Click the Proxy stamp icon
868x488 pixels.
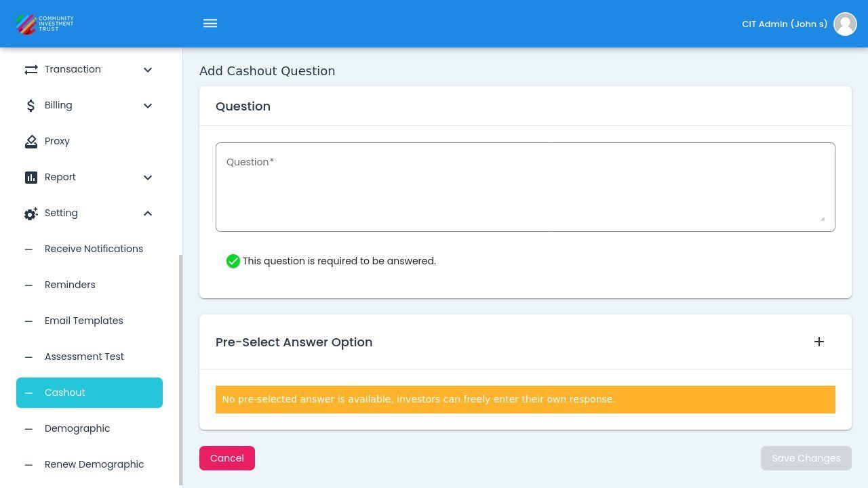tap(31, 142)
